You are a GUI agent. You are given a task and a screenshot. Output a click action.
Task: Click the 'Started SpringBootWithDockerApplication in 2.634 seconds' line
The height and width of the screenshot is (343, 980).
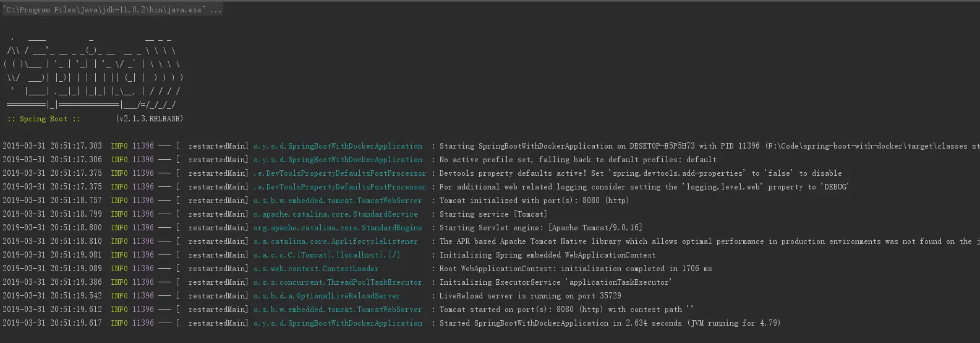610,323
